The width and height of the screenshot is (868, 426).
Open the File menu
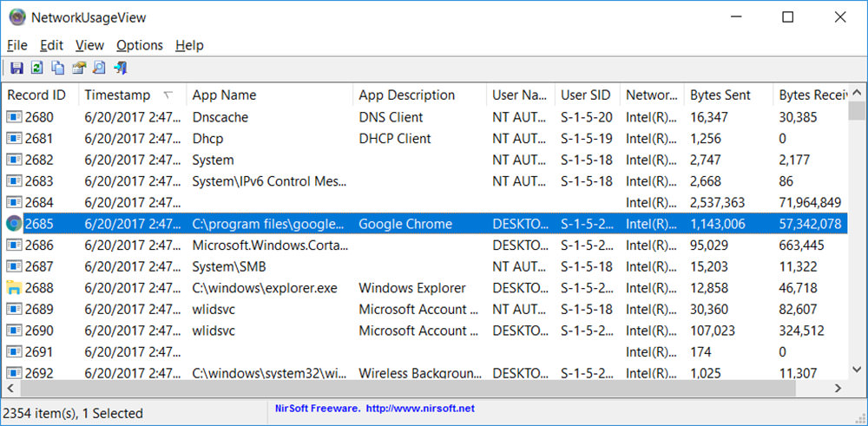[17, 45]
